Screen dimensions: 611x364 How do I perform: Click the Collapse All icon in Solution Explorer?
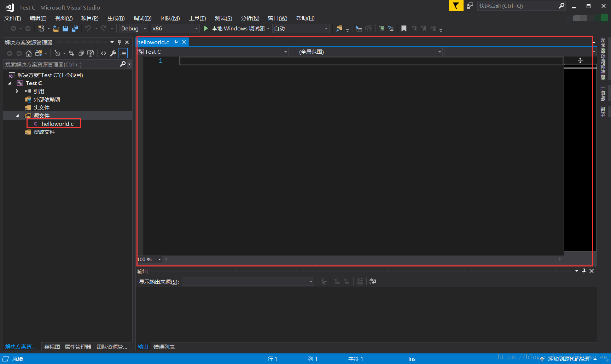(x=81, y=53)
